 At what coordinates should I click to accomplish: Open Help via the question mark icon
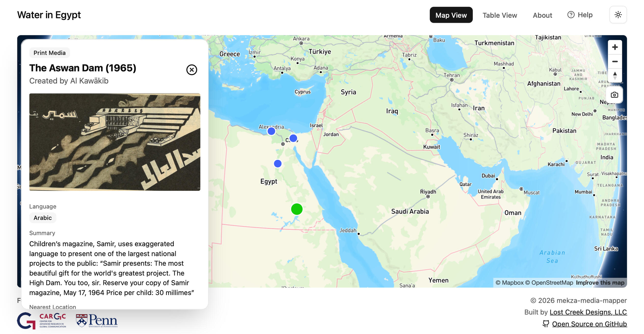click(x=571, y=15)
